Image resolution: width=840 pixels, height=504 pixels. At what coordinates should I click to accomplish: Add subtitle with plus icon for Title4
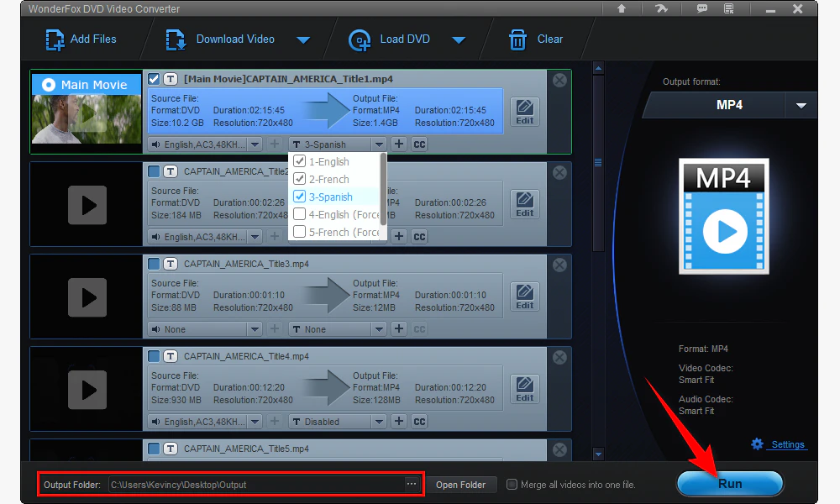point(398,421)
